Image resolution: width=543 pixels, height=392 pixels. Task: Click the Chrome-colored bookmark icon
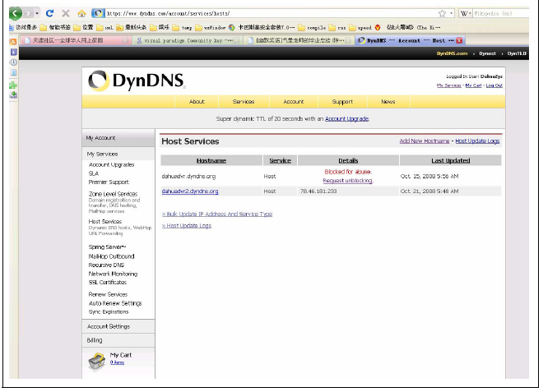coord(232,27)
